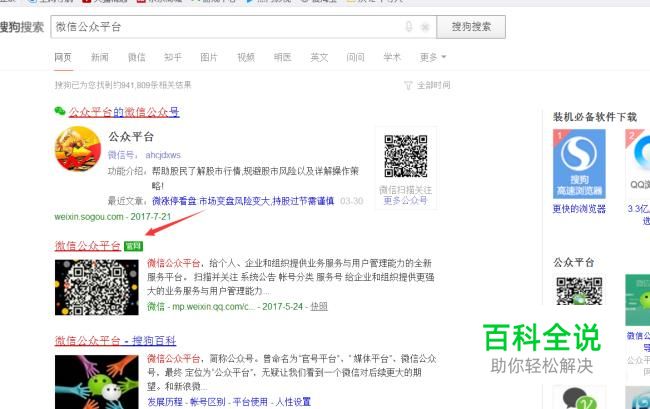Open the article 微涨停看盘 市场变盘风险变大
Viewport: 650px width, 409px height.
click(x=243, y=201)
